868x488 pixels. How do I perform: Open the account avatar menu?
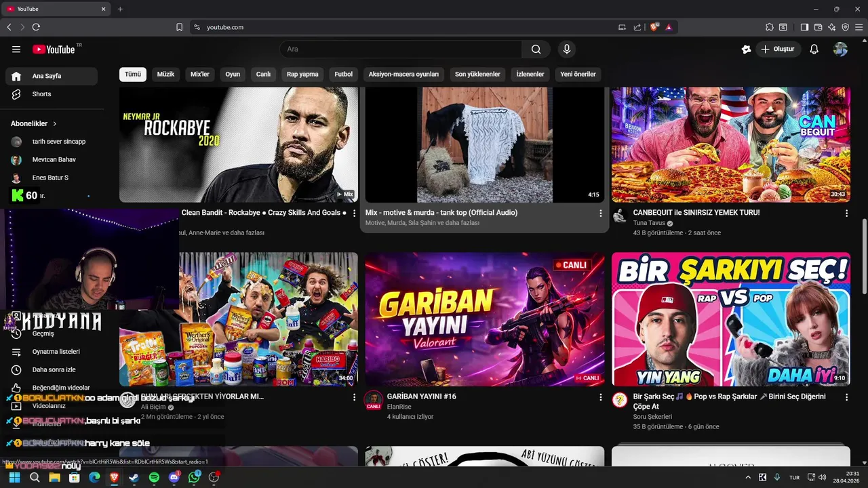(x=841, y=49)
